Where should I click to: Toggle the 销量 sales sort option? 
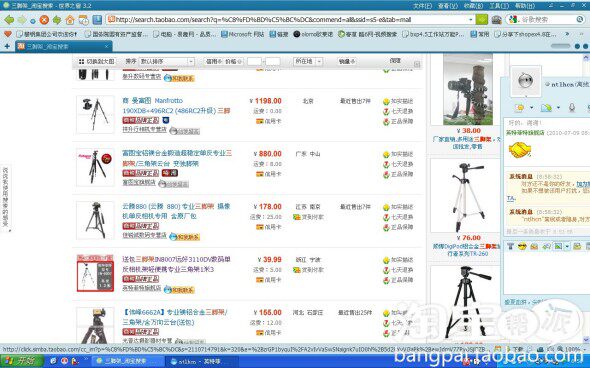coord(347,61)
